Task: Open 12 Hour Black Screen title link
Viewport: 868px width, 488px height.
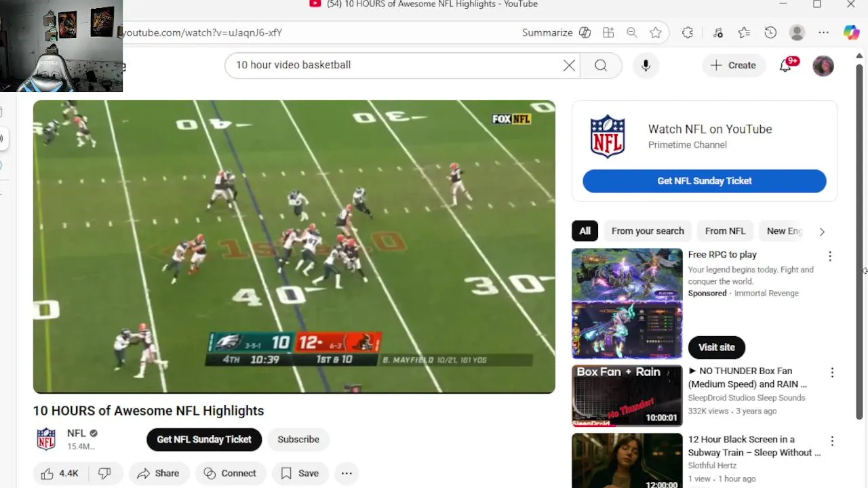Action: coord(754,446)
